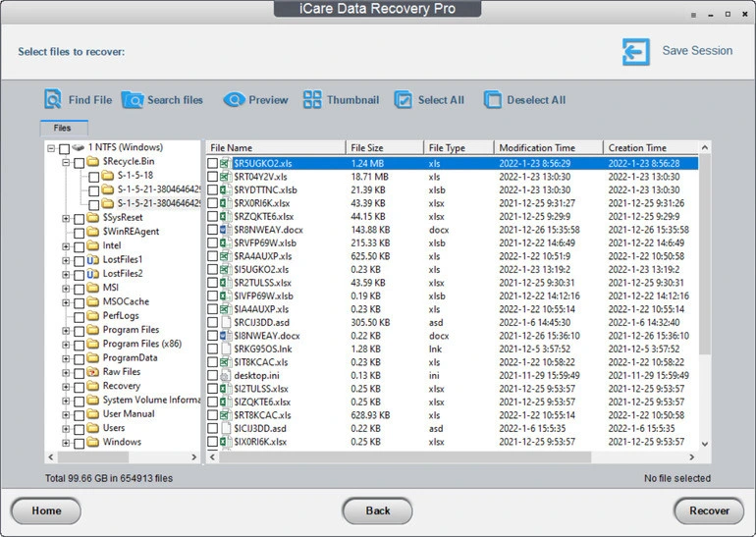Click the MSOCache folder icon
Screen dimensions: 756x537
point(92,301)
